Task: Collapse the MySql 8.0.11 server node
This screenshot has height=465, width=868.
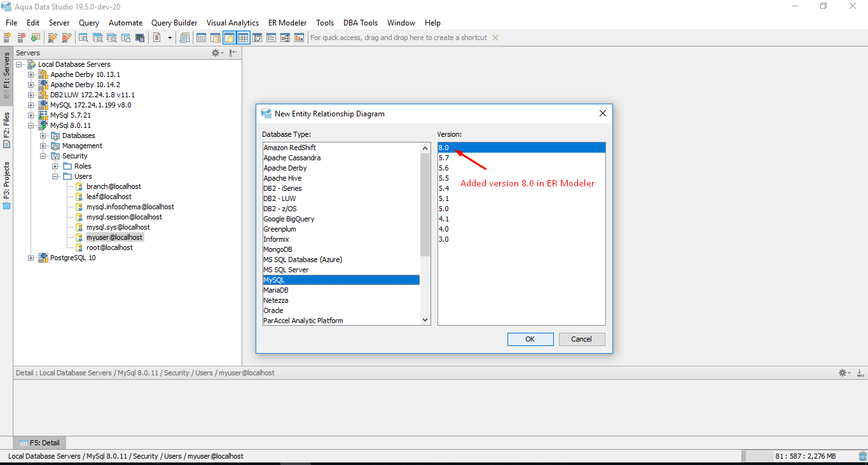Action: [x=31, y=125]
